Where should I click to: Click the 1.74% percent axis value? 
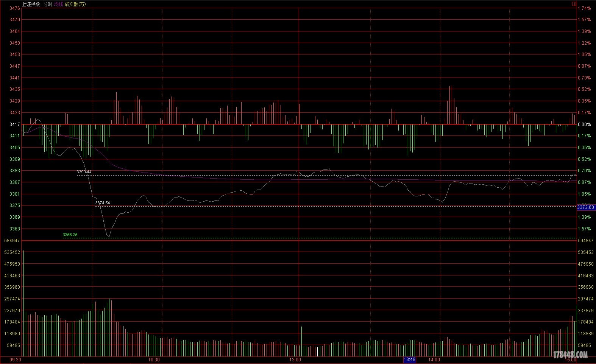pyautogui.click(x=584, y=8)
